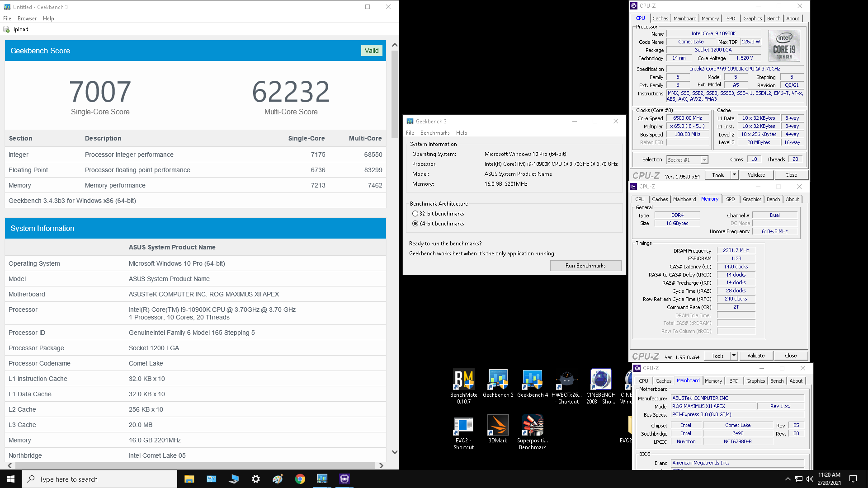Click the taskbar clock and date
The height and width of the screenshot is (488, 868).
coord(829,479)
